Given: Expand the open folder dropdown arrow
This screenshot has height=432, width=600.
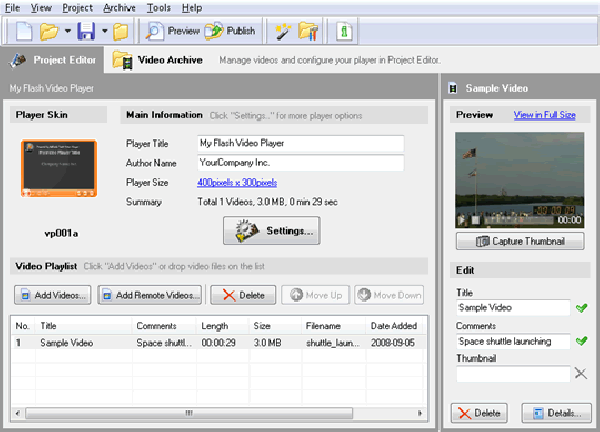Looking at the screenshot, I should [68, 31].
